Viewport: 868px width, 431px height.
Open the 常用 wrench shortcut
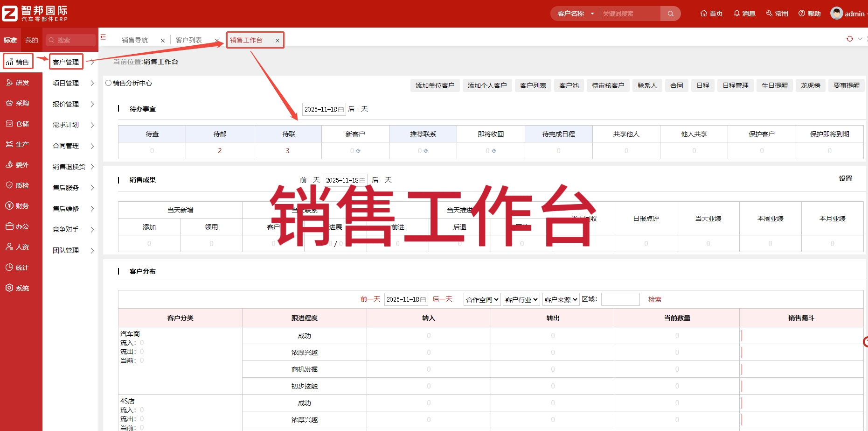pyautogui.click(x=777, y=14)
